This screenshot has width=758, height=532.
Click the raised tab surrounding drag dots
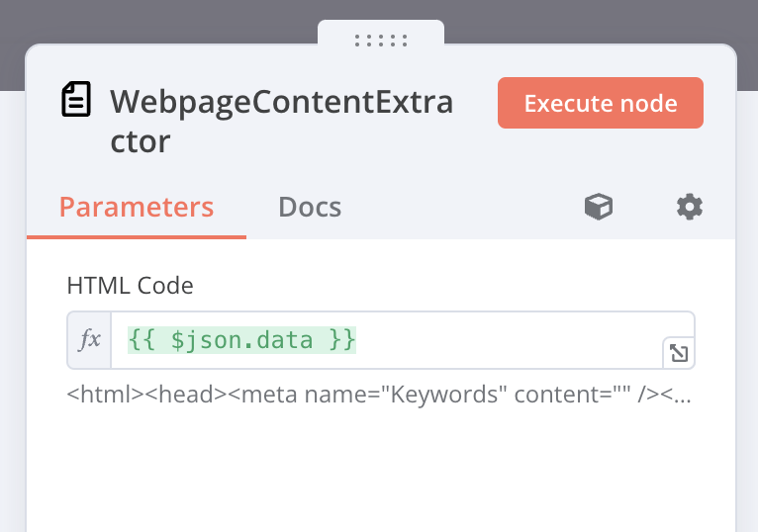click(x=381, y=33)
